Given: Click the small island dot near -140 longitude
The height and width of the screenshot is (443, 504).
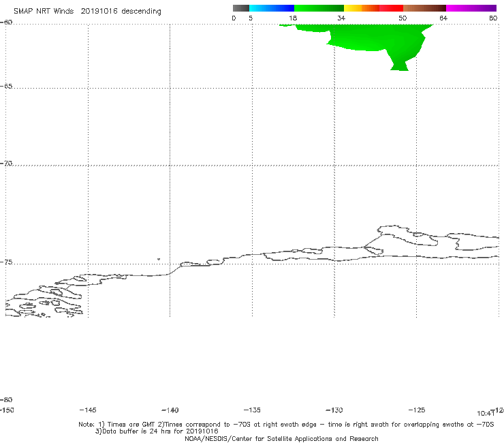Looking at the screenshot, I should point(159,259).
